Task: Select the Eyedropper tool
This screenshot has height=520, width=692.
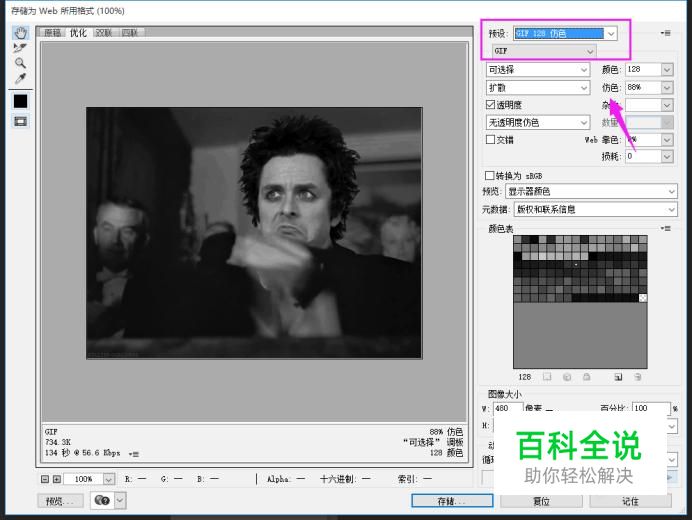Action: 20,79
